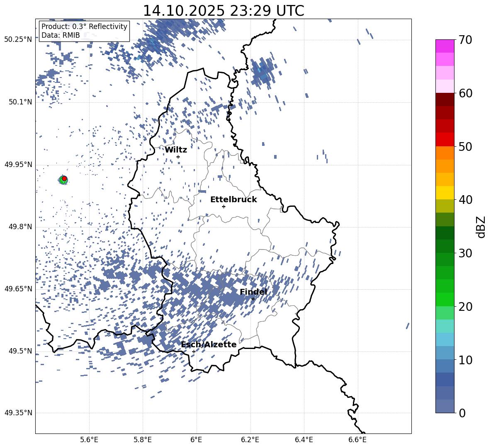This screenshot has width=491, height=448.
Task: Click the yellow 40-42 dBZ color swatch
Action: [445, 193]
